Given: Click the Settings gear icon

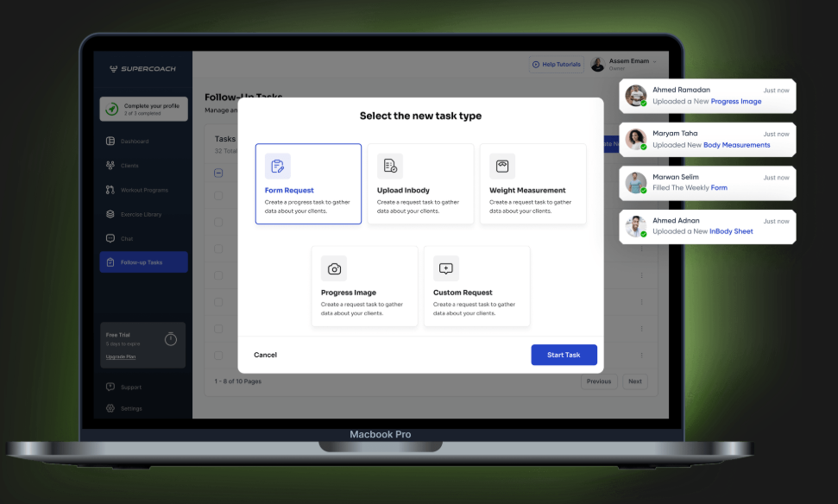Looking at the screenshot, I should (110, 408).
